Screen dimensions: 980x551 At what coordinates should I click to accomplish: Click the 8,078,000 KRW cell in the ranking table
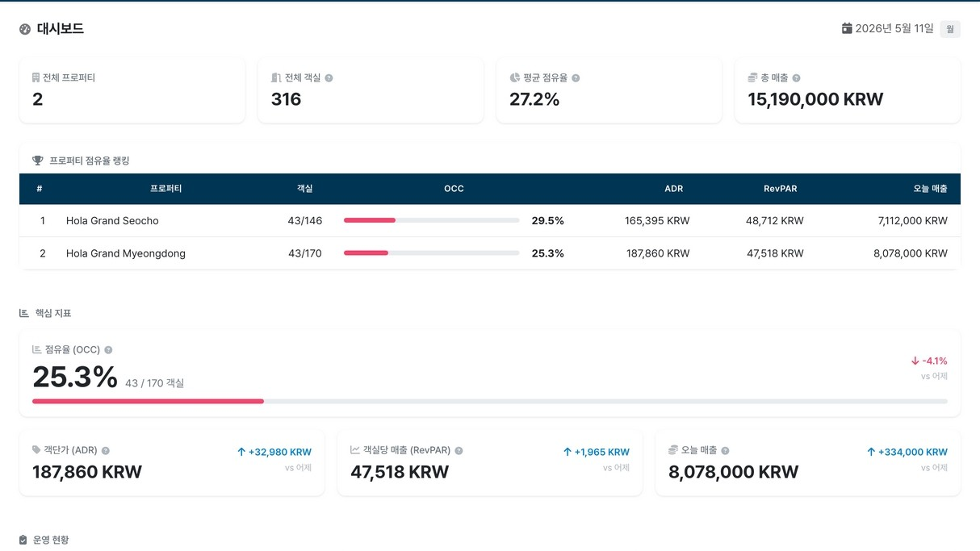[x=911, y=253]
